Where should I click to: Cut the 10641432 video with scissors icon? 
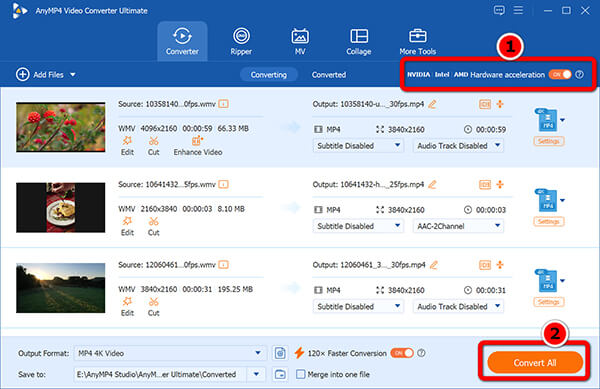[153, 226]
